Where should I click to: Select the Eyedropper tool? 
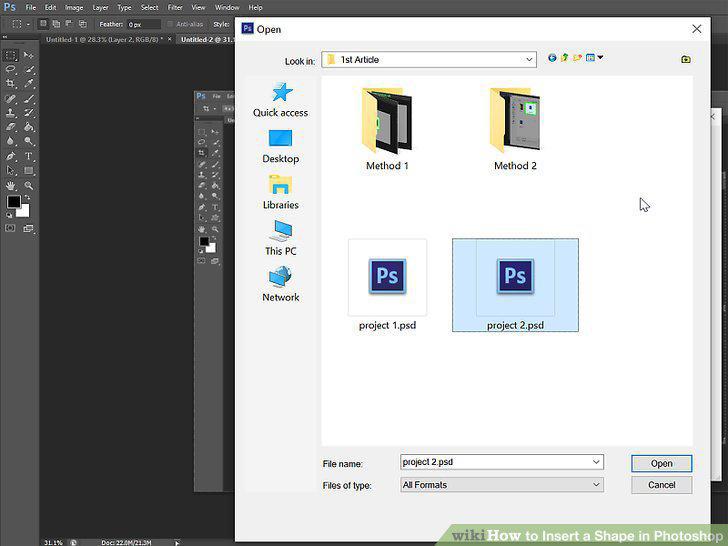click(x=29, y=84)
